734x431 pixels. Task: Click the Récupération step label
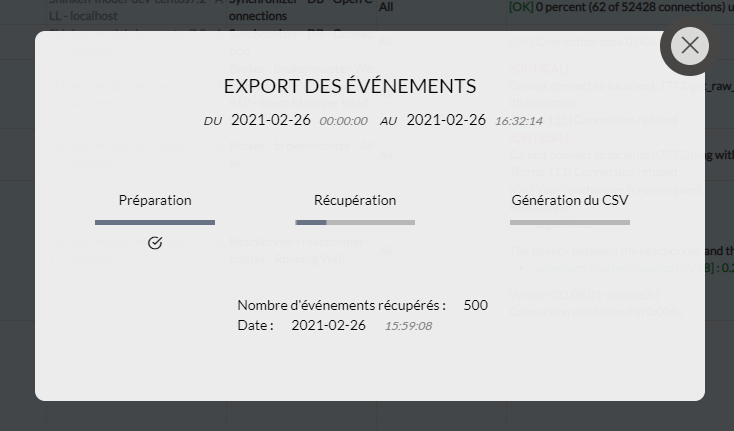pyautogui.click(x=355, y=200)
